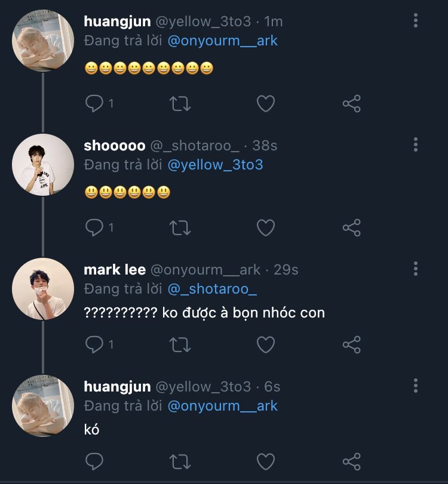This screenshot has width=448, height=484.
Task: Like huangjun's first emoji tweet
Action: pyautogui.click(x=265, y=104)
